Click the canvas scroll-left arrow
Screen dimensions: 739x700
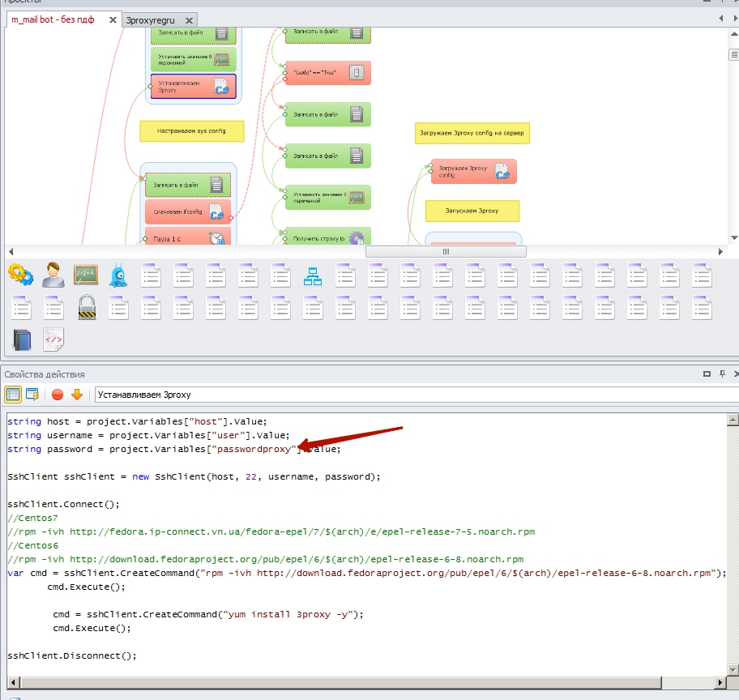tap(11, 252)
